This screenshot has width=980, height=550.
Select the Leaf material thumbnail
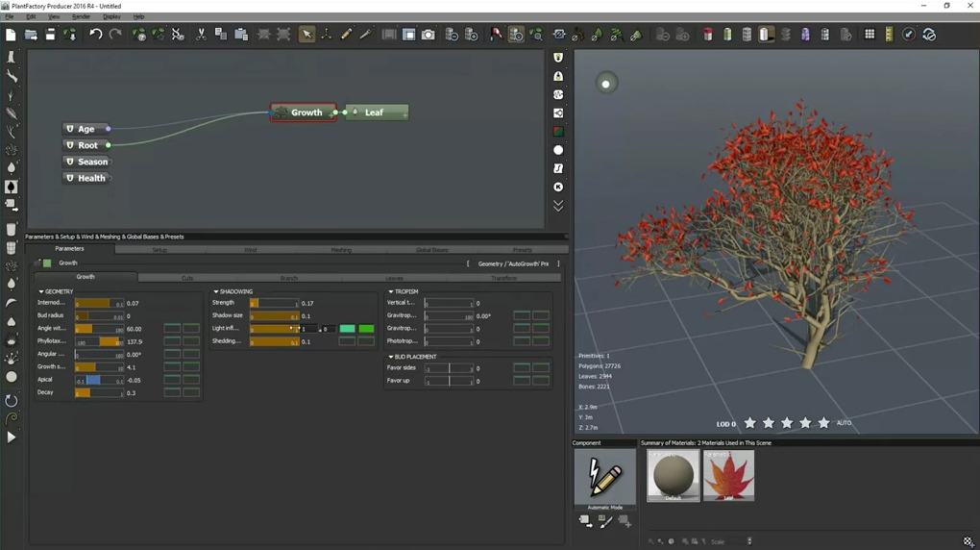tap(728, 475)
